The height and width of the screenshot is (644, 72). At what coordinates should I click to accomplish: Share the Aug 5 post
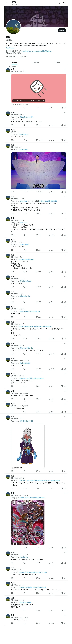pyautogui.click(x=65, y=250)
